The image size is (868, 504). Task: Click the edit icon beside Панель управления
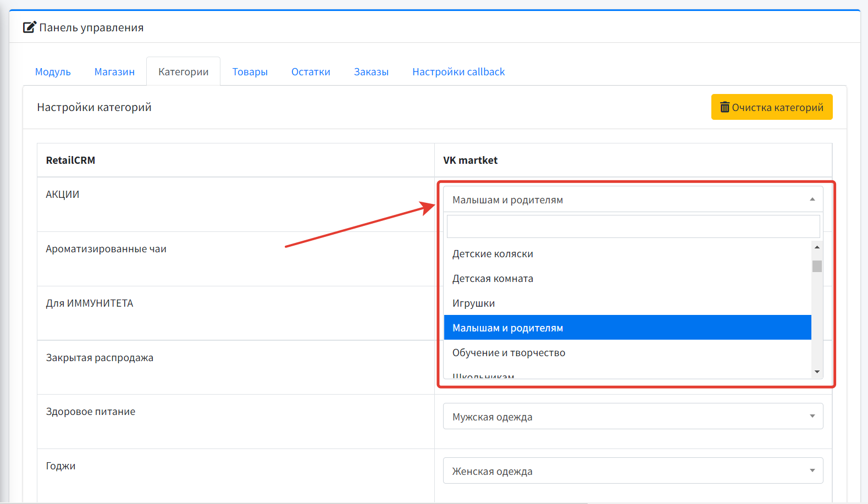pyautogui.click(x=30, y=27)
